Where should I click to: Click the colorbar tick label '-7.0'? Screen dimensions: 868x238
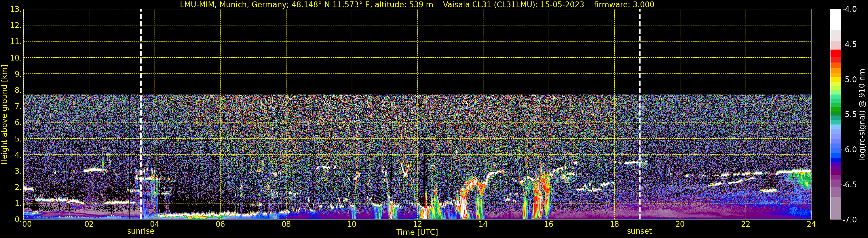850,220
